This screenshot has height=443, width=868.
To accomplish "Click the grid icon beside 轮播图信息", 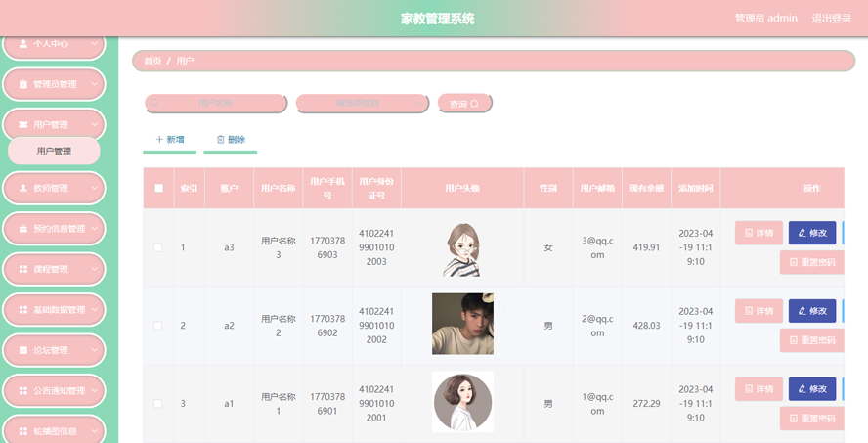I will tap(23, 431).
